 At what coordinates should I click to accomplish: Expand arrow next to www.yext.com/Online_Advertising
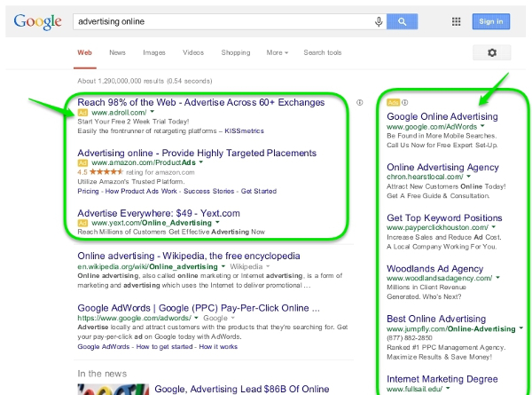pyautogui.click(x=217, y=223)
